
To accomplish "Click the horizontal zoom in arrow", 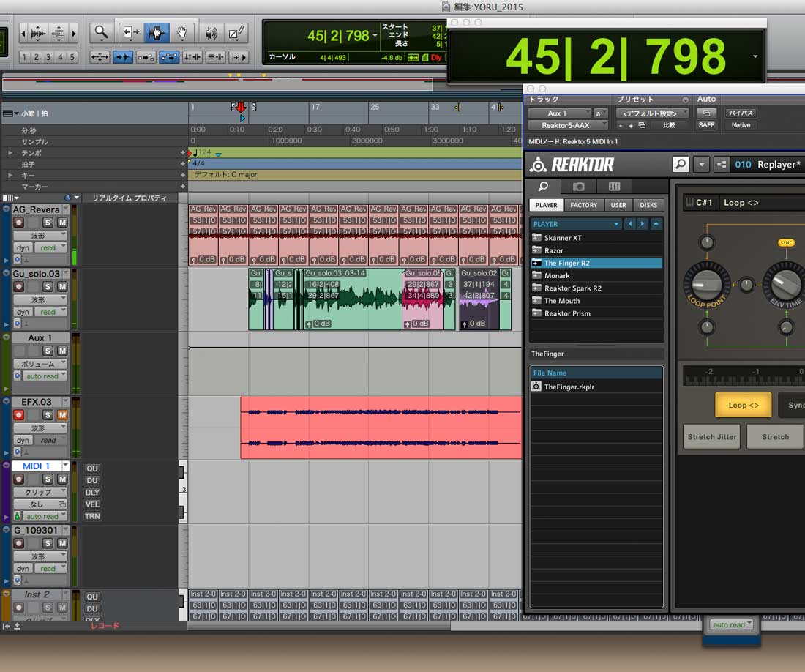I will tap(74, 34).
